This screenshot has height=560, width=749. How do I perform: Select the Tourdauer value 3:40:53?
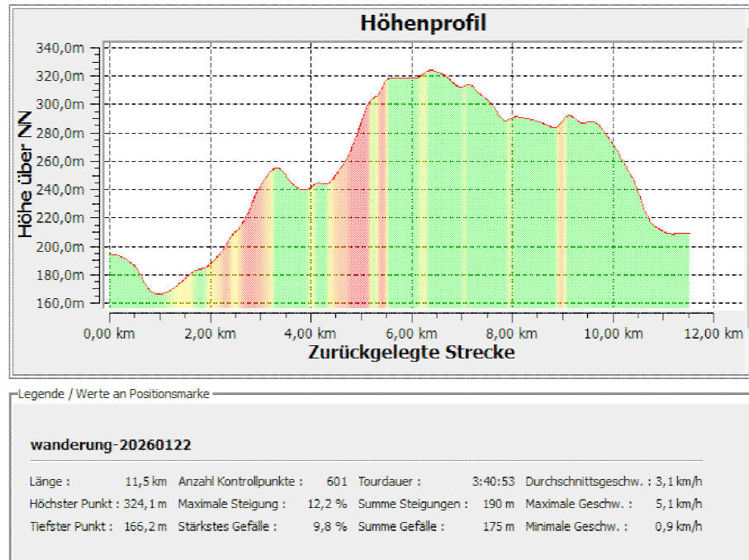coord(493,482)
